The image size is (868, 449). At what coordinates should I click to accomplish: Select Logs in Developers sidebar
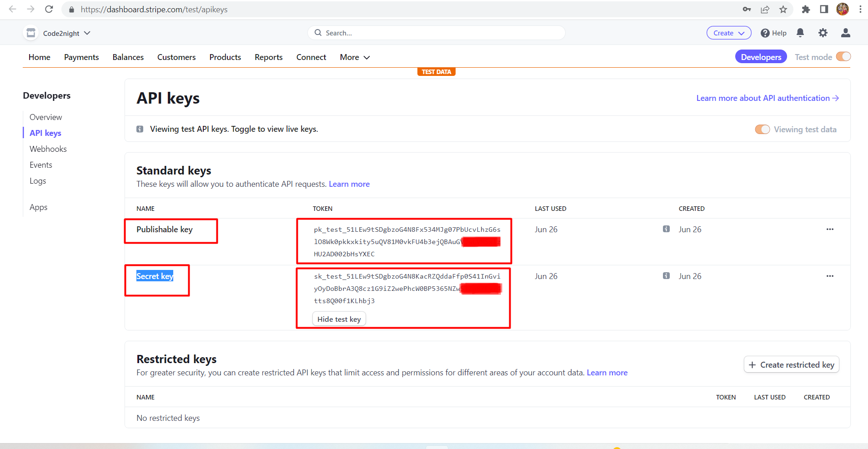point(38,181)
